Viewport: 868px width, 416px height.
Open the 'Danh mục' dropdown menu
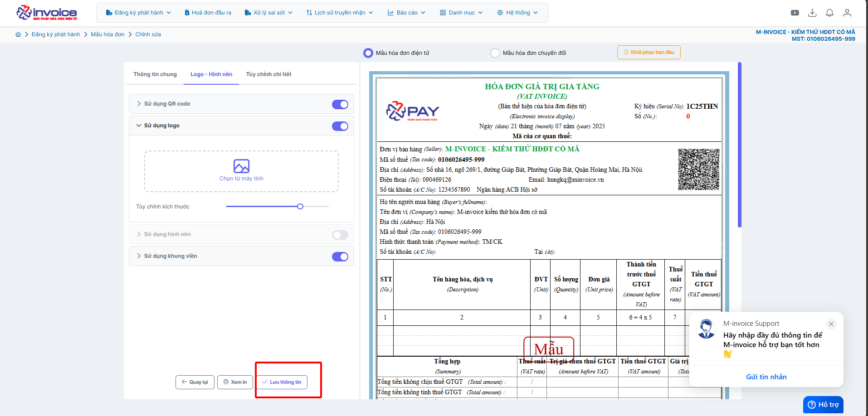[x=461, y=13]
